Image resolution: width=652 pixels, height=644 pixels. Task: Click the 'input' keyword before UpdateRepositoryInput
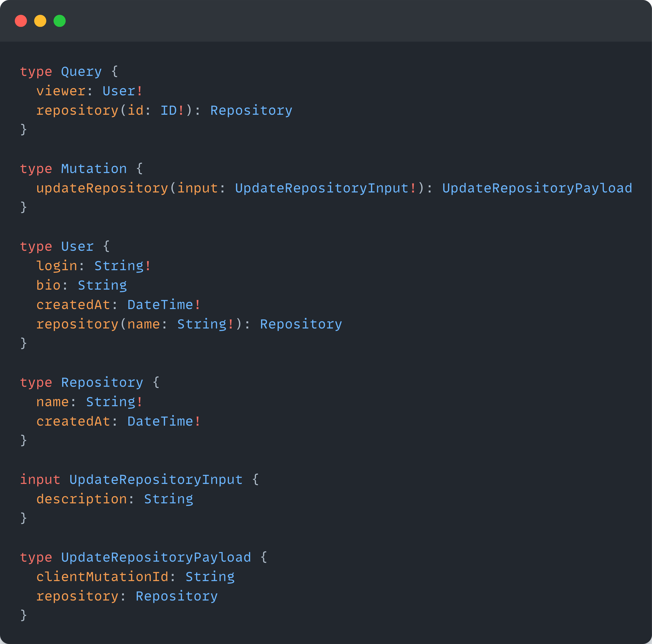click(40, 480)
